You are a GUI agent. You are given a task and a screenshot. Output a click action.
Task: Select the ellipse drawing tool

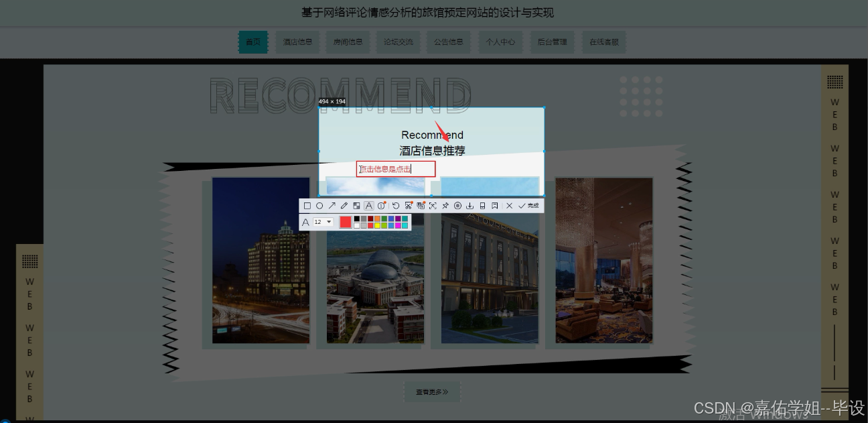tap(319, 206)
